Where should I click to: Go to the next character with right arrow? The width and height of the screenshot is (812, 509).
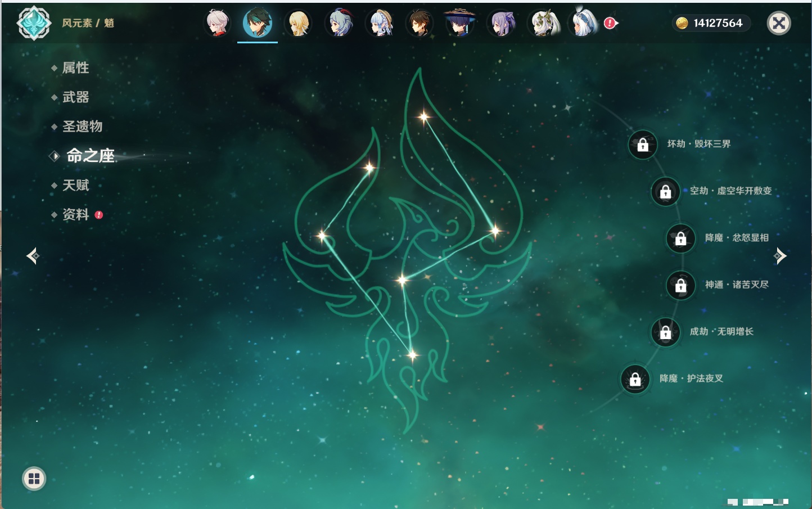(x=780, y=256)
